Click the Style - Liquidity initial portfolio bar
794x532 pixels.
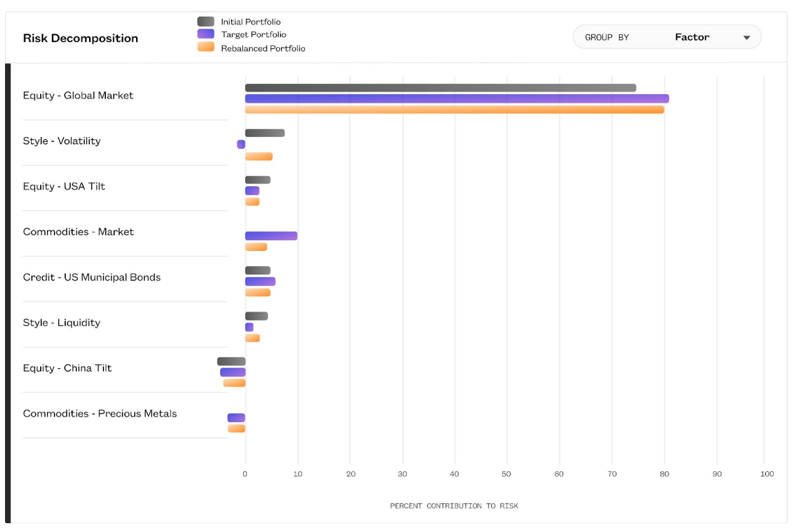256,316
